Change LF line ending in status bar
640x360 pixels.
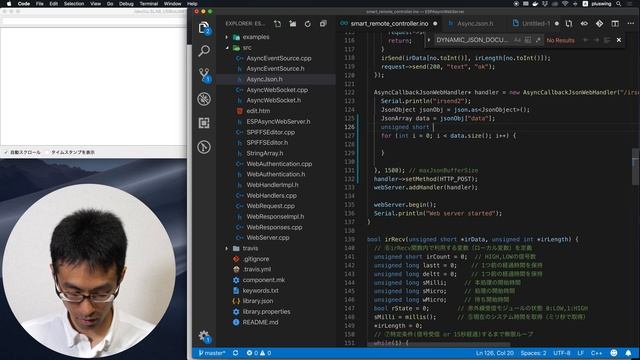(580, 353)
